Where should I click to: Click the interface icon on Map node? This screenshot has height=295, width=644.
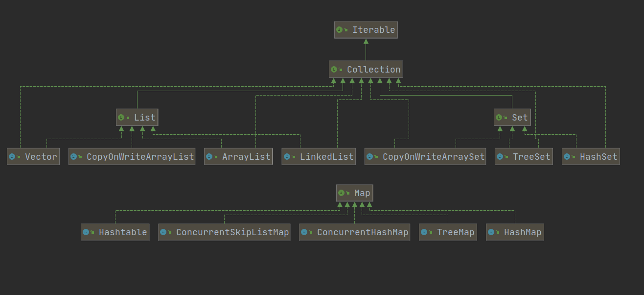click(341, 193)
